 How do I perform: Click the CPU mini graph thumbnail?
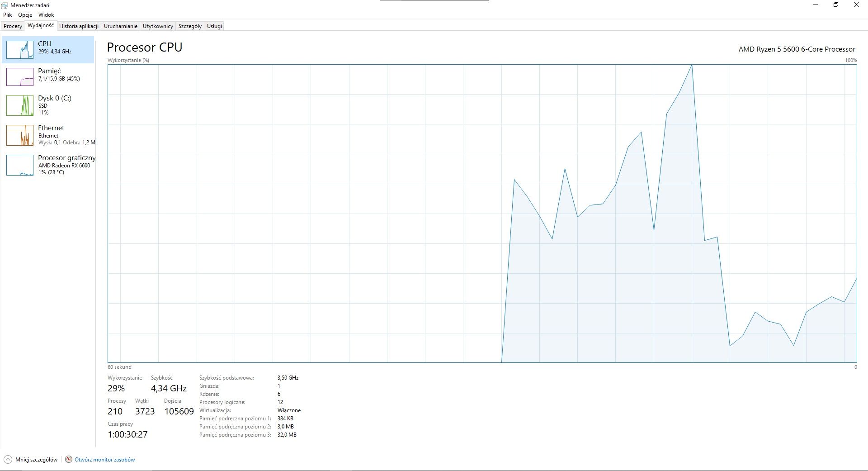click(20, 50)
